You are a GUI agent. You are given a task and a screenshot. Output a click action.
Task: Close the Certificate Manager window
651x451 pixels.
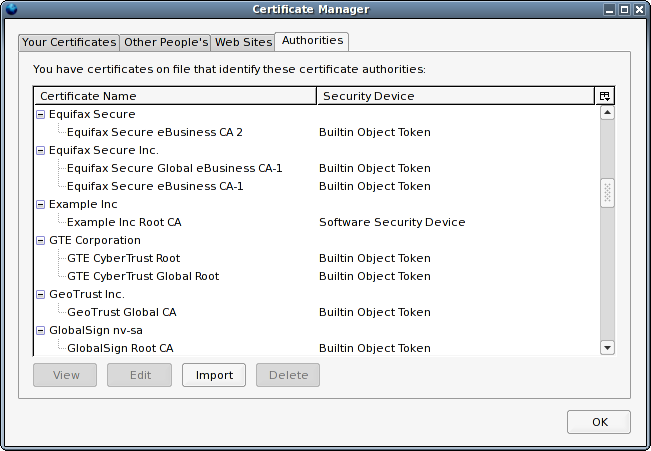click(639, 9)
